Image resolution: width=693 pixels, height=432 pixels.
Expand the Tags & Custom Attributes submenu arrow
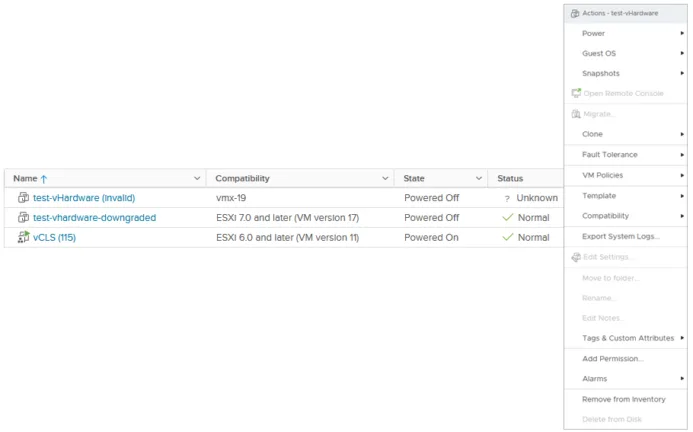coord(682,338)
